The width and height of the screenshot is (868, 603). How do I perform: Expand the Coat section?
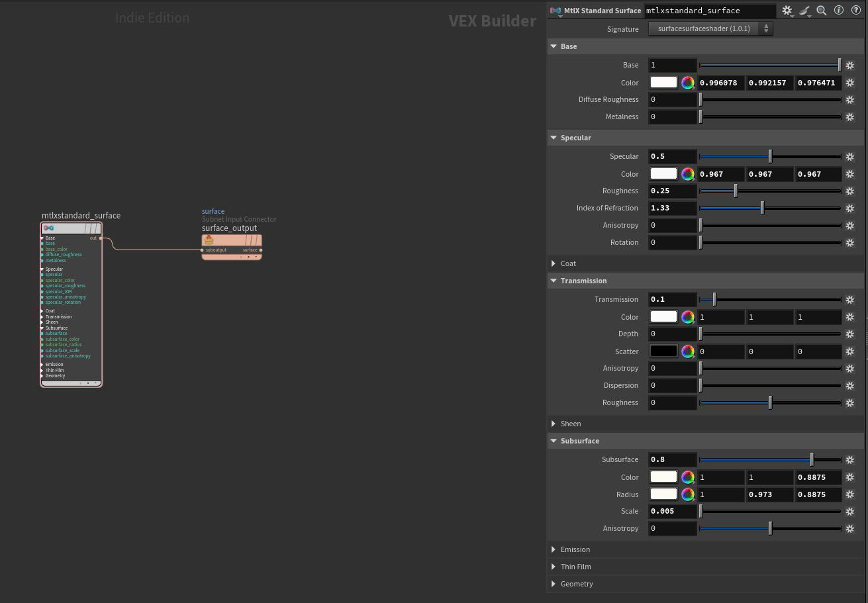tap(554, 263)
